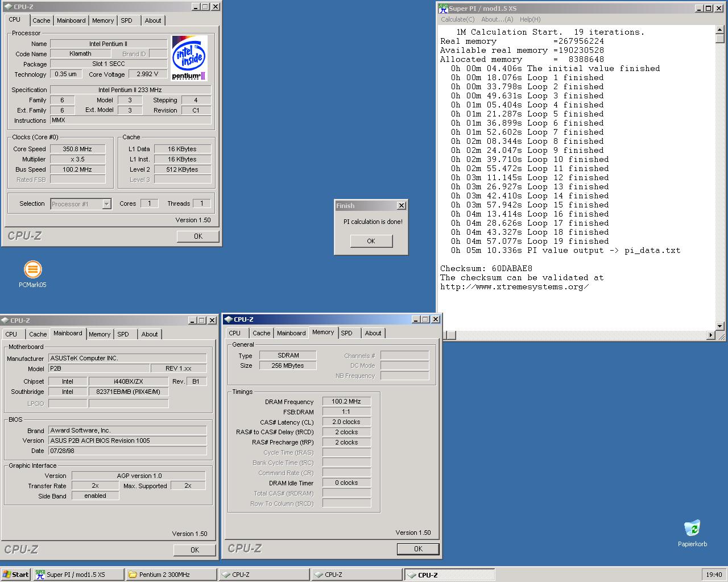Screen dimensions: 728x582
Task: Click the http://www.xtremesystems.org/ text
Action: click(x=515, y=286)
